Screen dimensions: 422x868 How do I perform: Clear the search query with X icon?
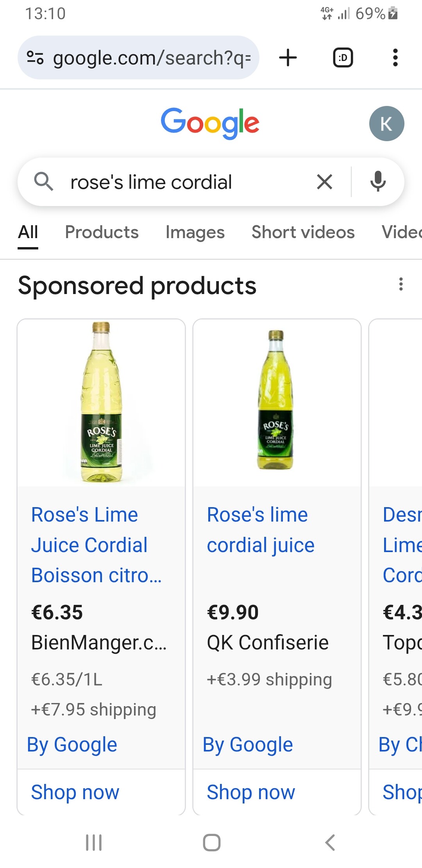pos(325,182)
